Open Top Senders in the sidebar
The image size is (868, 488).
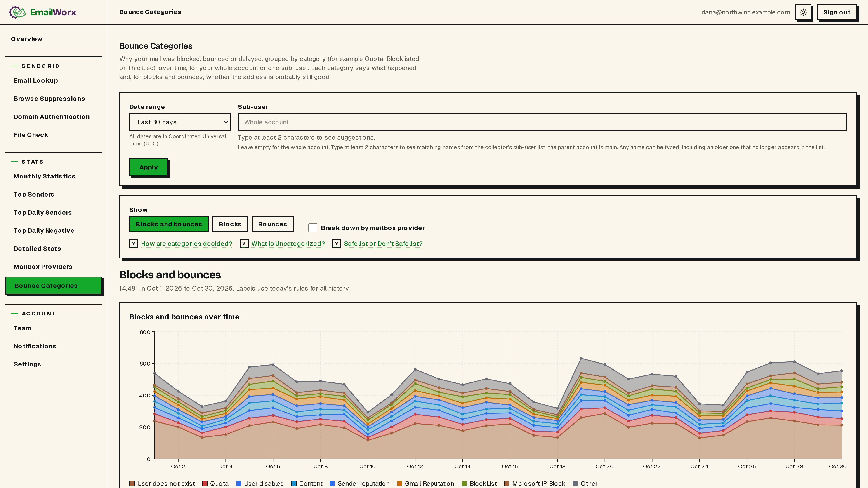tap(34, 194)
